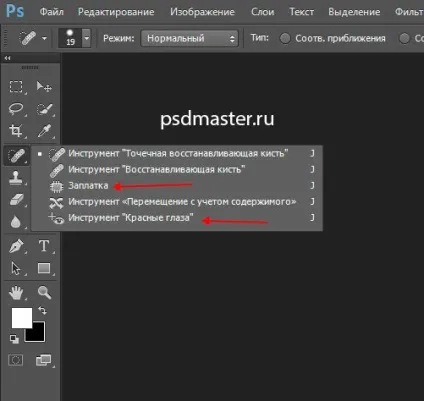Viewport: 424px width, 401px height.
Task: Open the 'Слои' menu
Action: click(263, 12)
